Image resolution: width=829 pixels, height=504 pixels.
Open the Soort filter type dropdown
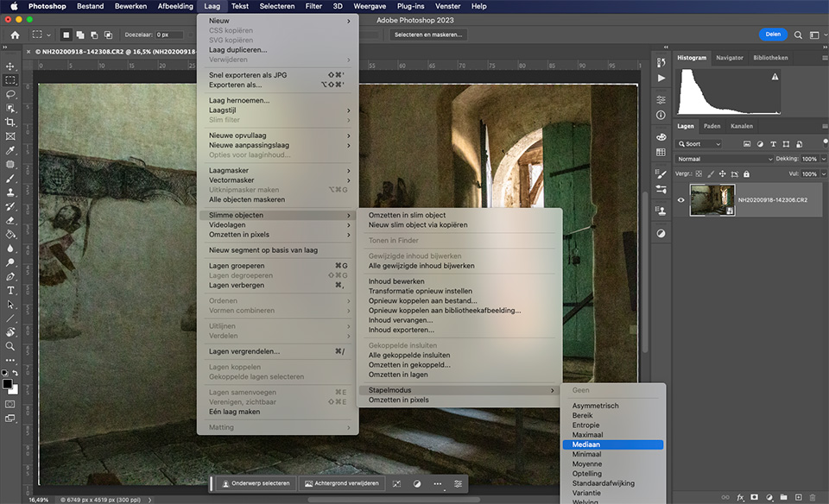699,144
